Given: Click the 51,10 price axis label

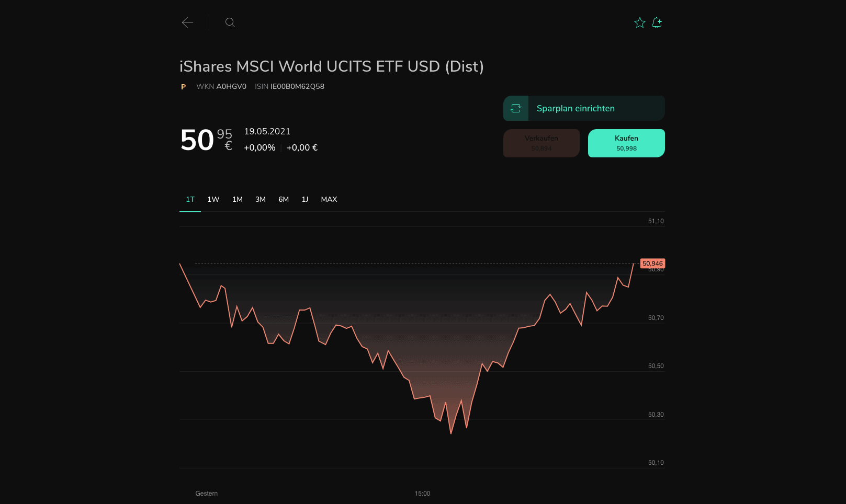Looking at the screenshot, I should point(656,221).
